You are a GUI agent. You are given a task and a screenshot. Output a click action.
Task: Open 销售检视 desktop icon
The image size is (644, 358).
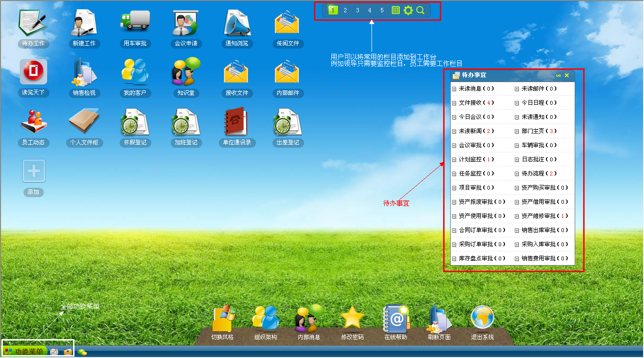(84, 72)
